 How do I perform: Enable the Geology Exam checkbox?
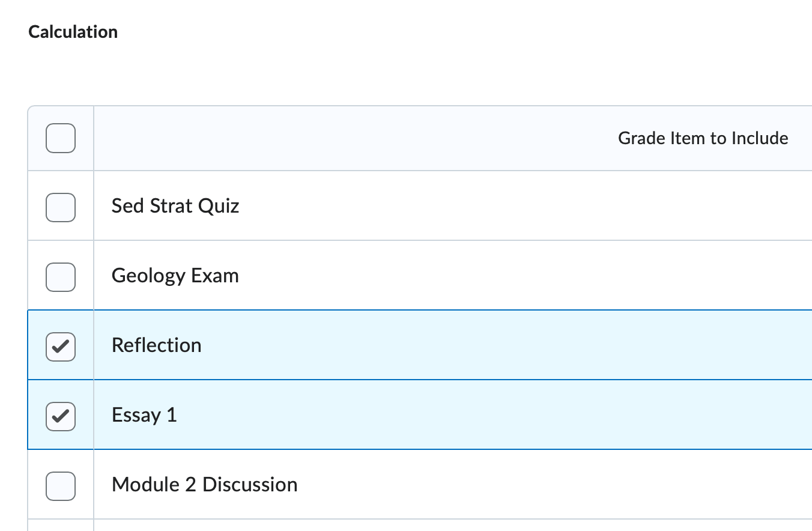click(60, 276)
